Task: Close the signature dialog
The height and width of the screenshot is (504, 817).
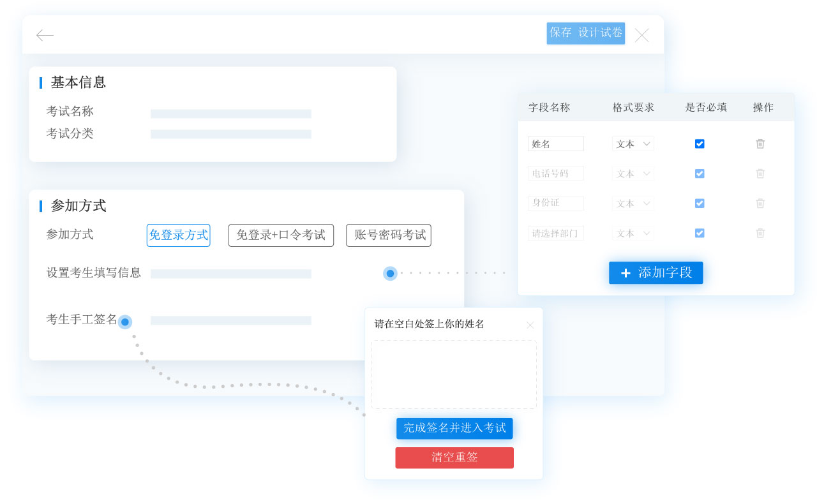Action: coord(530,325)
